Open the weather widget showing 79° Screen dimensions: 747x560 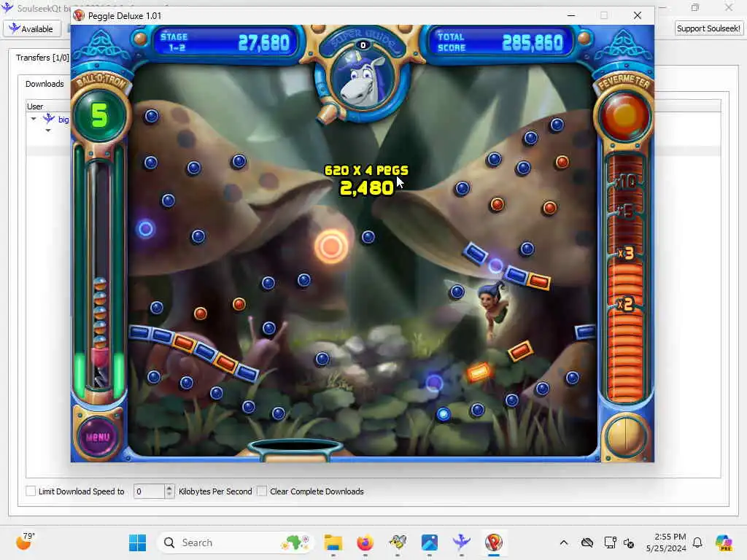pyautogui.click(x=26, y=542)
